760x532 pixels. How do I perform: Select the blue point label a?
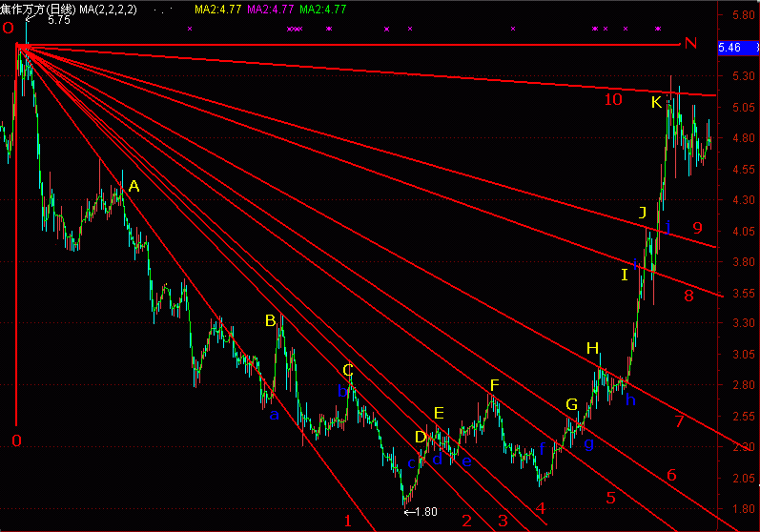tap(275, 415)
